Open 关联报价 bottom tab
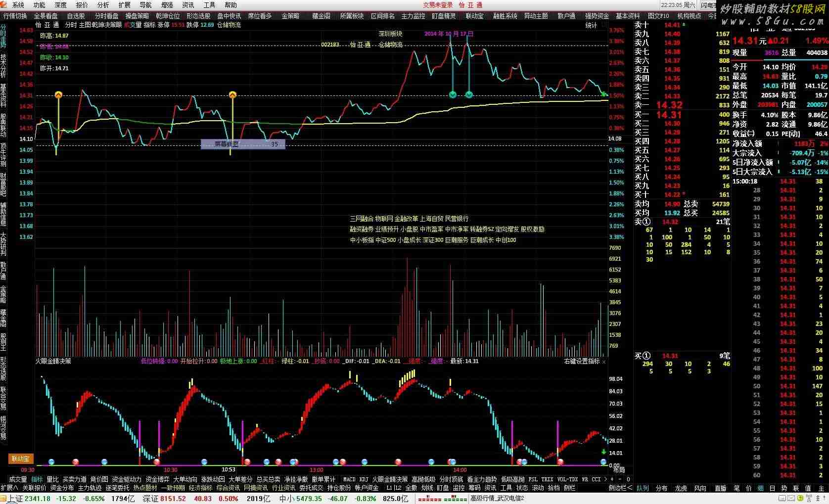 point(34,488)
